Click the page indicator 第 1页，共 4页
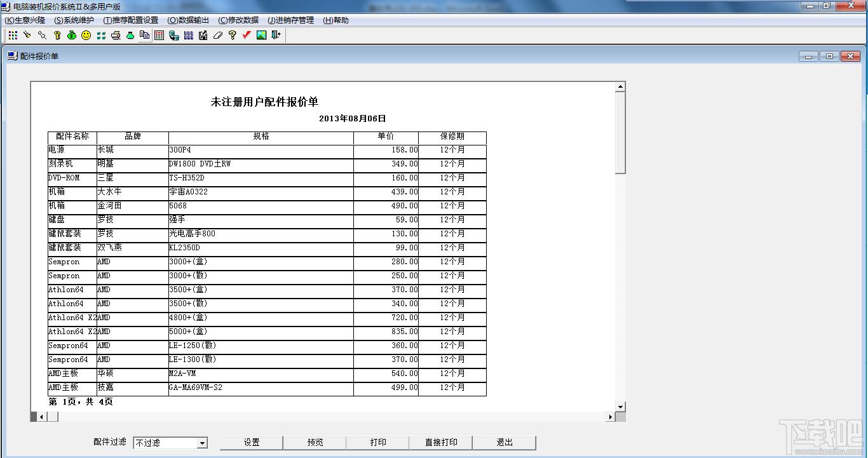The height and width of the screenshot is (458, 868). click(x=81, y=401)
